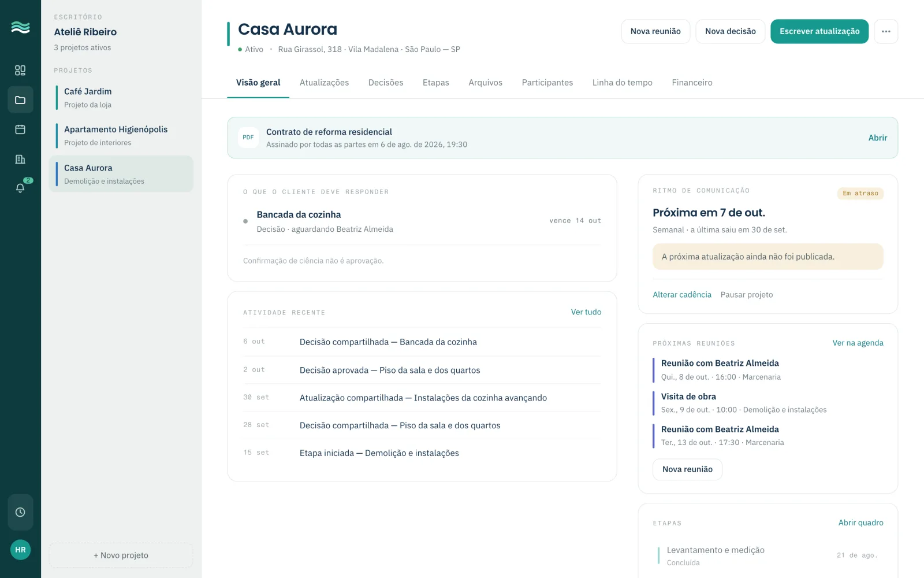
Task: Select the folder projects icon
Action: tap(20, 100)
